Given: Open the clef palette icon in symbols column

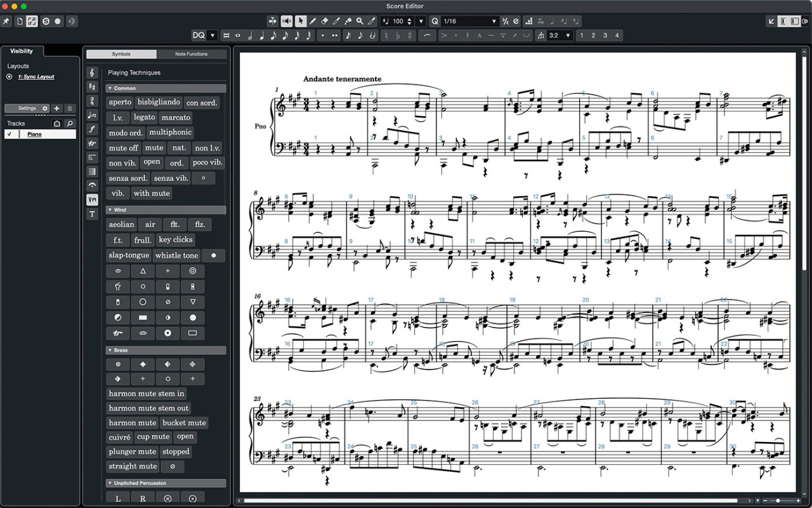Looking at the screenshot, I should tap(92, 72).
